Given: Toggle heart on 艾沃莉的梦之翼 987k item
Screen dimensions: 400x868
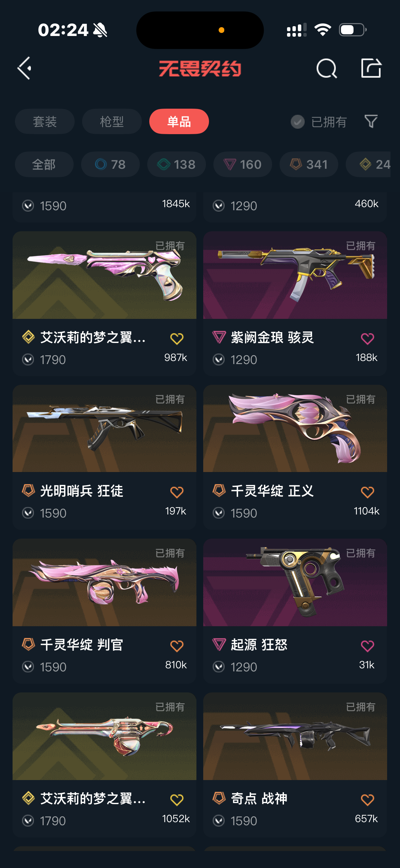Looking at the screenshot, I should (176, 339).
